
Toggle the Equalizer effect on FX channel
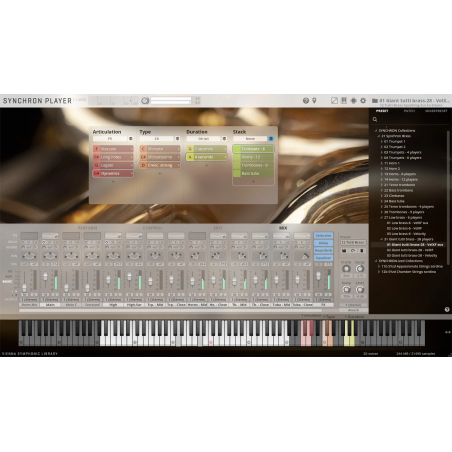click(x=323, y=258)
